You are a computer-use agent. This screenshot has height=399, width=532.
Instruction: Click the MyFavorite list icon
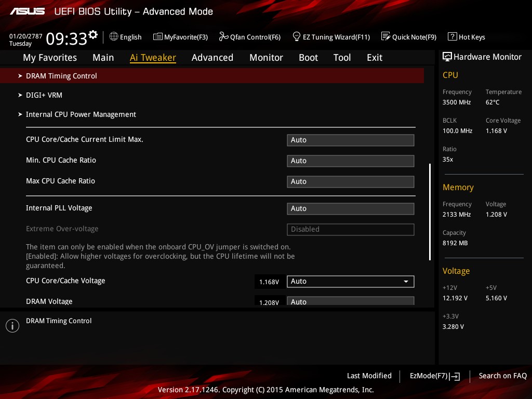point(157,37)
